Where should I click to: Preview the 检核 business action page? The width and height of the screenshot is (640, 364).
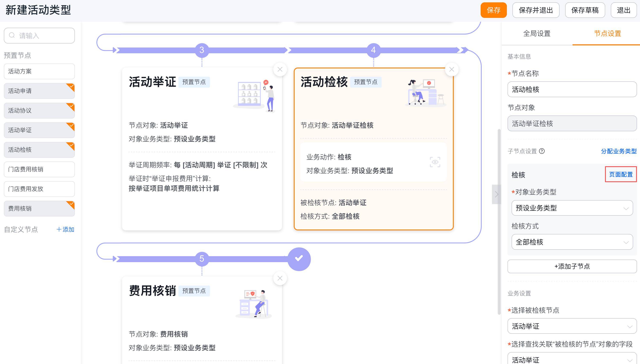tap(435, 162)
